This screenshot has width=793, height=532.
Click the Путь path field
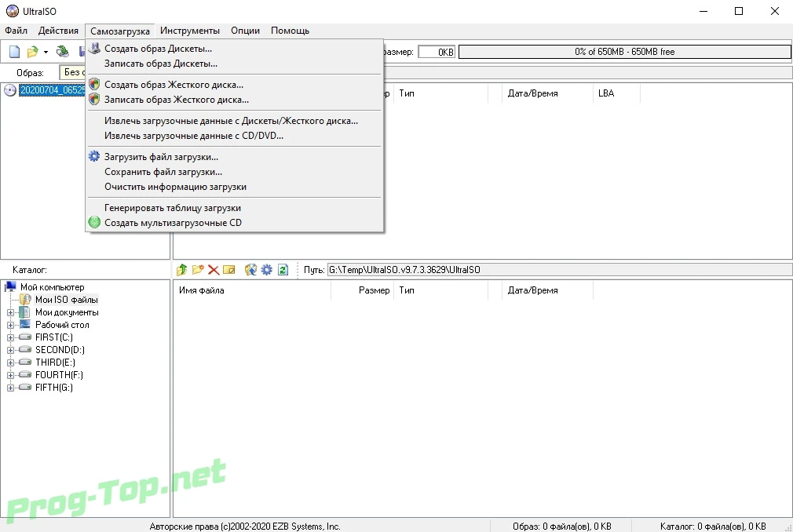point(559,270)
